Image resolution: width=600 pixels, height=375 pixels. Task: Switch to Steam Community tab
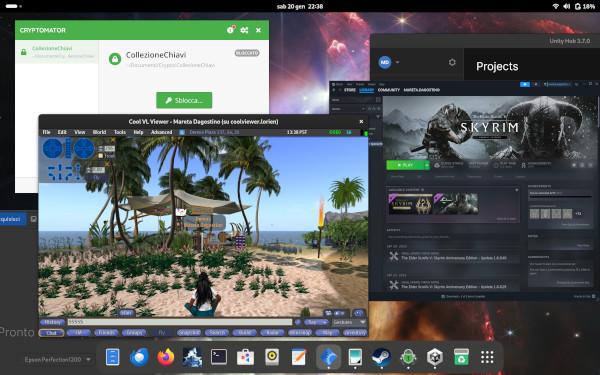coord(388,90)
